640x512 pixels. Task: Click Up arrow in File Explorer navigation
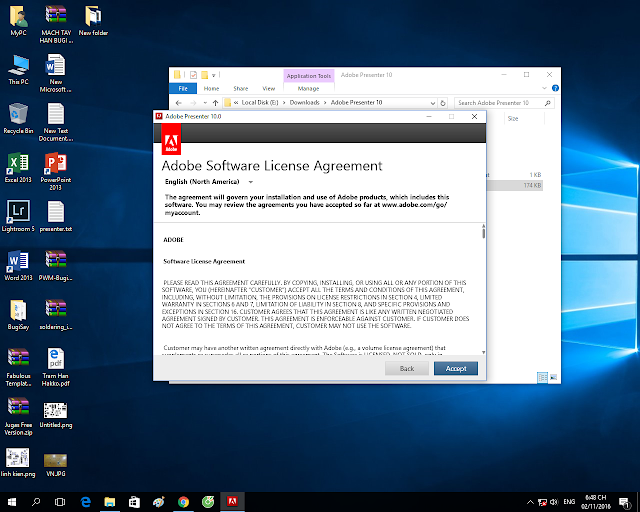pyautogui.click(x=216, y=103)
